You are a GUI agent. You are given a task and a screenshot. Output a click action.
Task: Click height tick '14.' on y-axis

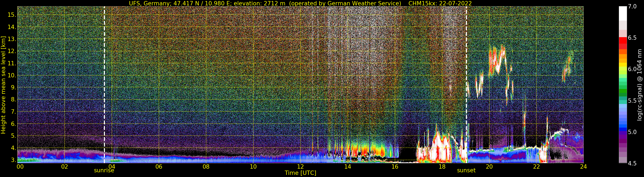point(12,27)
